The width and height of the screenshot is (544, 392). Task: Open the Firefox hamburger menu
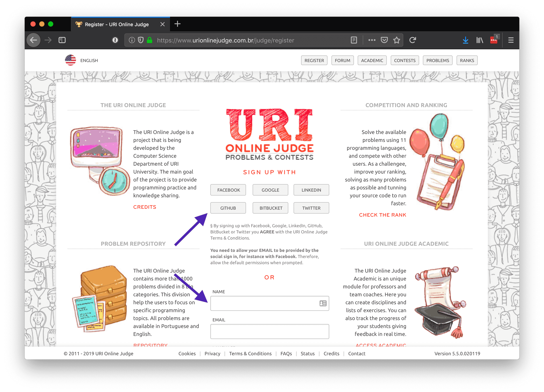pos(511,40)
